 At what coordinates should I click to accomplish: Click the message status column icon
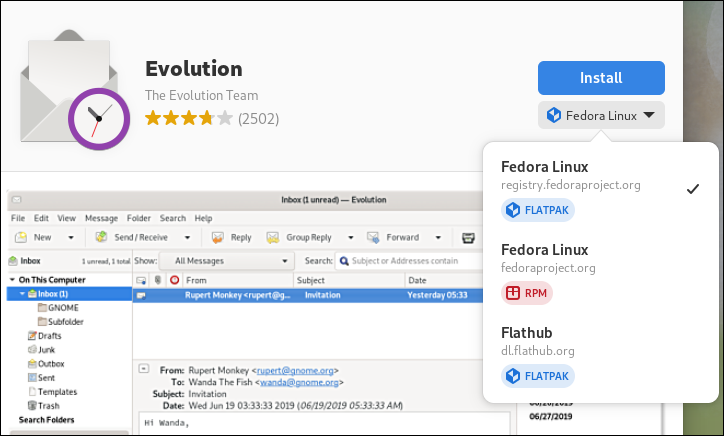141,280
